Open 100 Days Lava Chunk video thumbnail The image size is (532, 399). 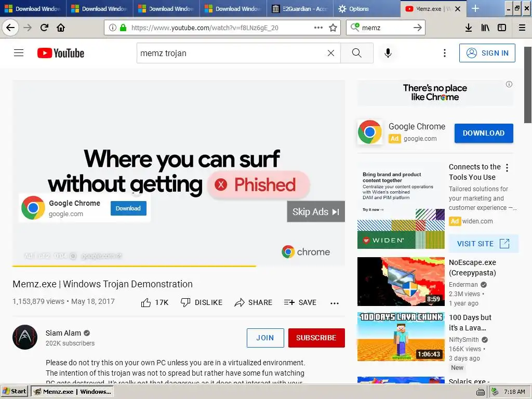coord(401,337)
